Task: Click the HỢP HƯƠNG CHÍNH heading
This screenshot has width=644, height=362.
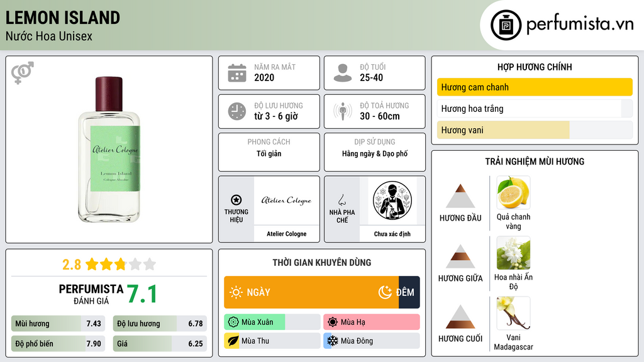Action: (535, 67)
